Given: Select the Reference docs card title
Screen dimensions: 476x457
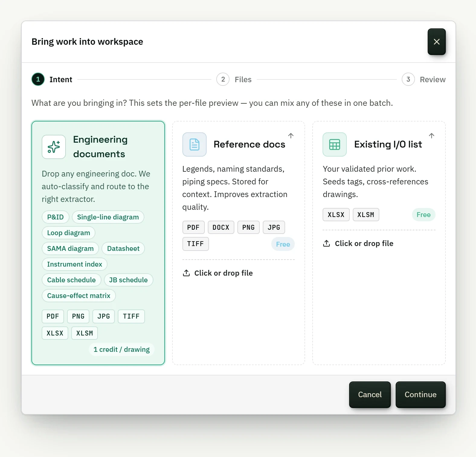Looking at the screenshot, I should tap(249, 144).
